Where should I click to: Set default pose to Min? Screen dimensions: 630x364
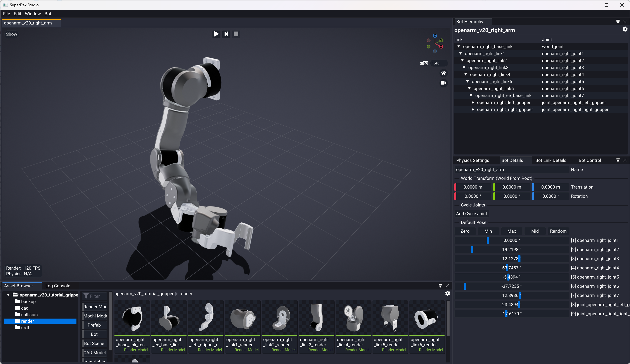(488, 231)
